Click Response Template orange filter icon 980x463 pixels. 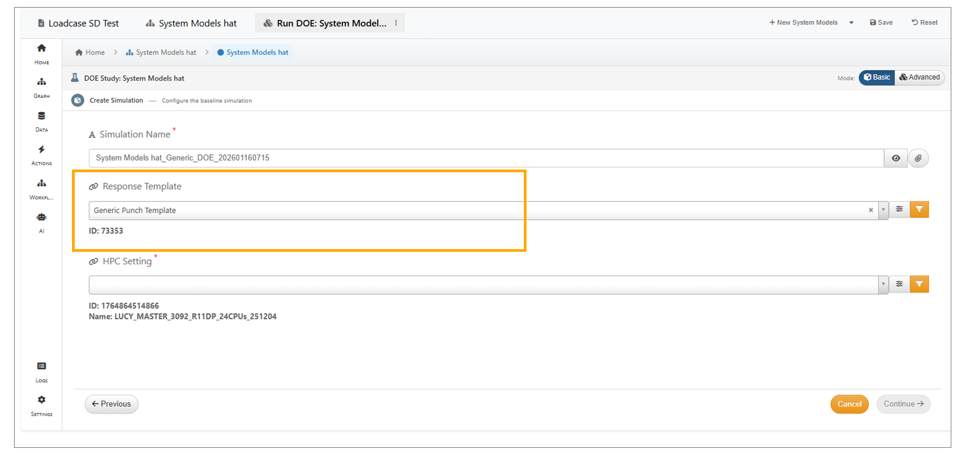coord(919,210)
